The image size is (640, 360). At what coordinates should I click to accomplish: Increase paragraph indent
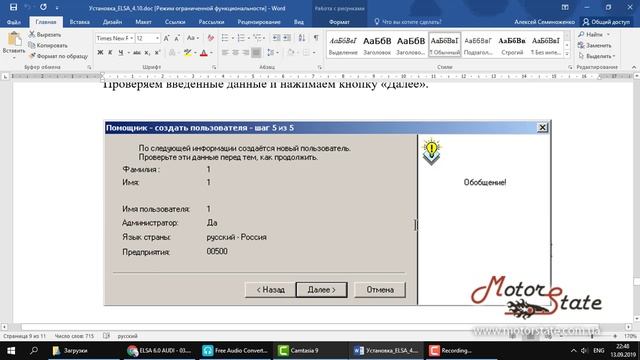287,38
